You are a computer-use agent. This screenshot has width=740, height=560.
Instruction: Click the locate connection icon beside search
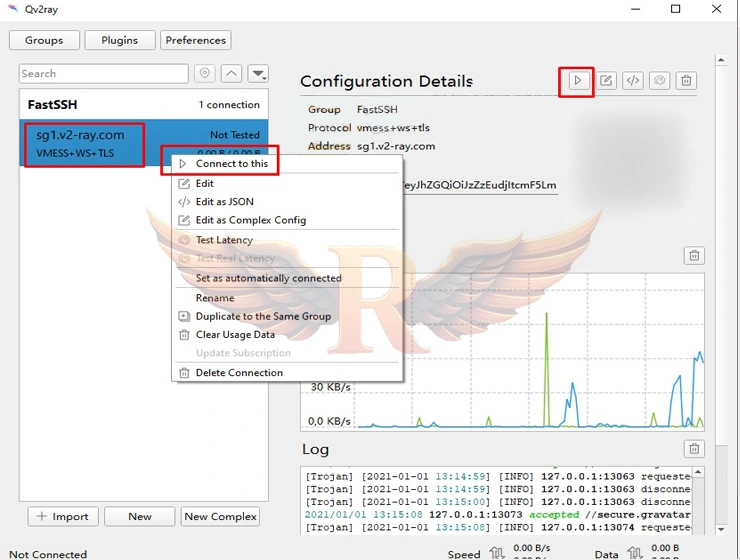(x=204, y=74)
